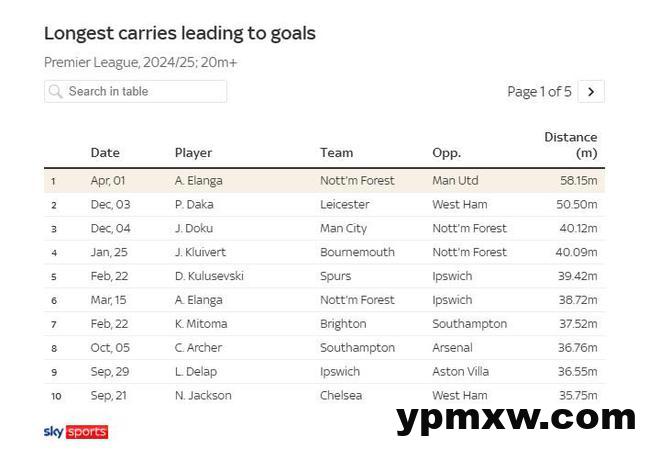The width and height of the screenshot is (660, 461).
Task: Click L. Delap Ipswich entry
Action: [x=325, y=372]
